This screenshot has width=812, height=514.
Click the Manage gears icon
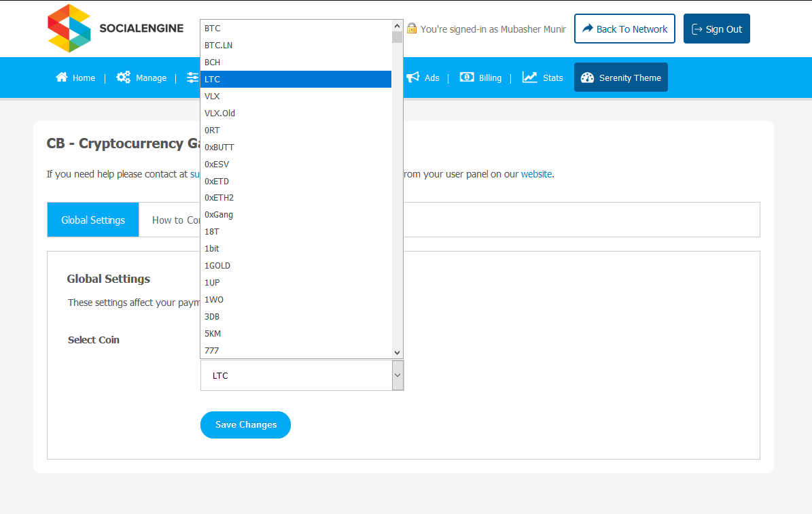point(123,78)
